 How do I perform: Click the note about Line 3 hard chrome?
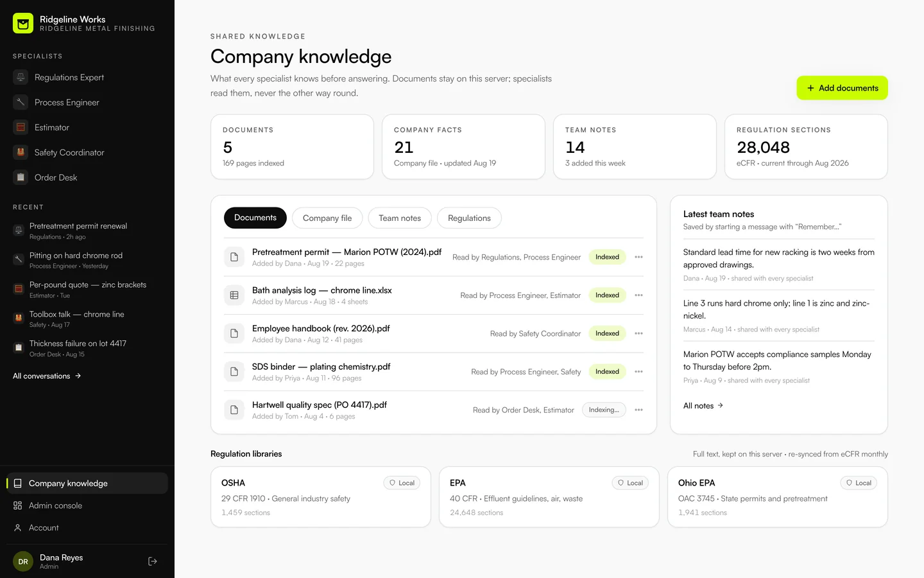[779, 316]
